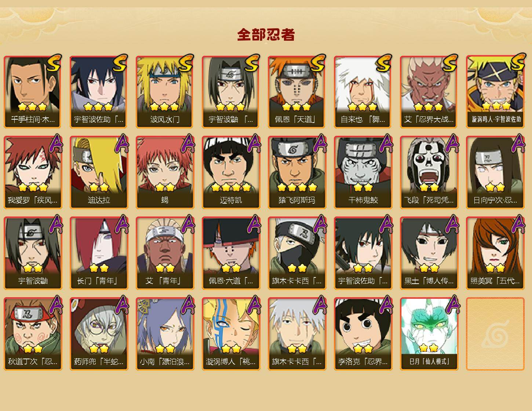
Task: Click the 千手柱间·木... S-rank card
Action: tap(33, 92)
